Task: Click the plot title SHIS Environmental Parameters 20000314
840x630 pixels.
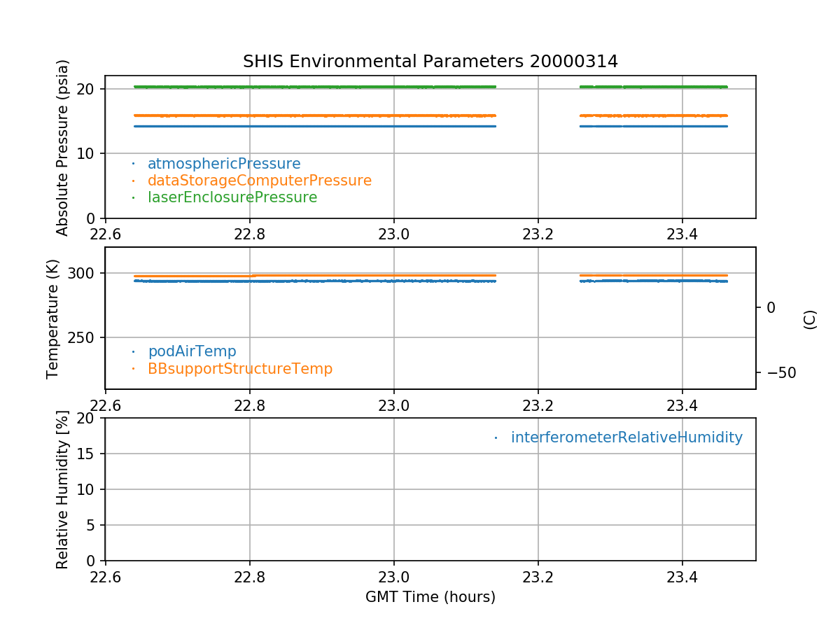Action: click(430, 62)
